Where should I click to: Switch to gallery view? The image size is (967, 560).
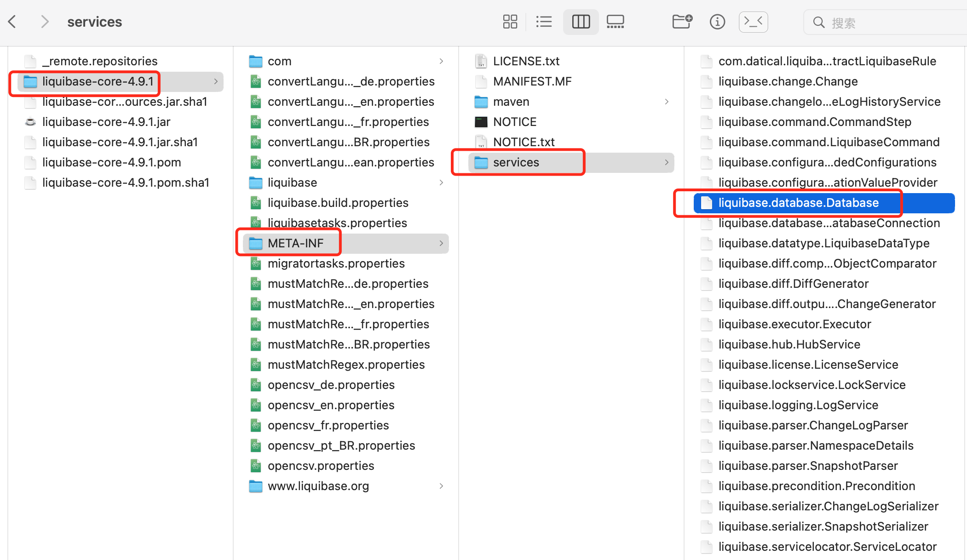pos(615,21)
